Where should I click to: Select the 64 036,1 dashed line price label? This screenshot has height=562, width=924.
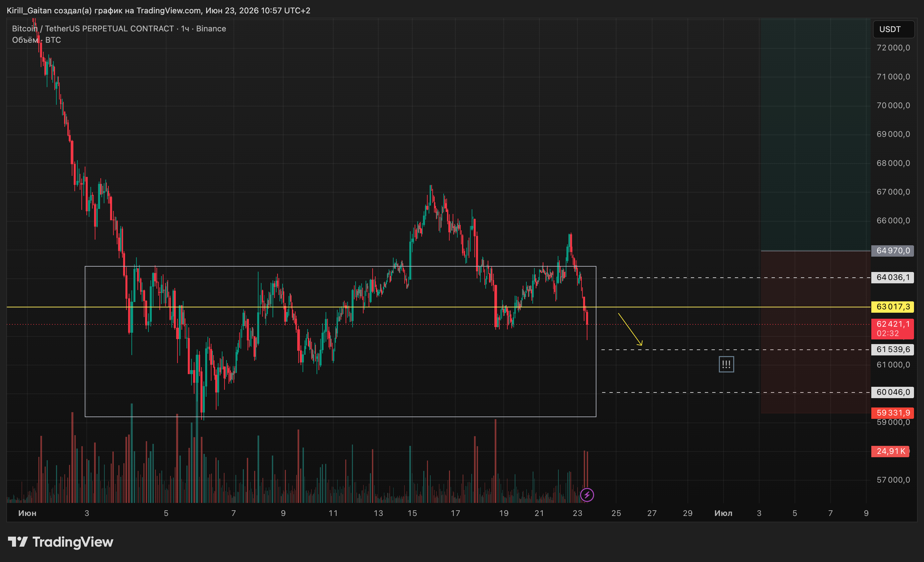coord(893,278)
